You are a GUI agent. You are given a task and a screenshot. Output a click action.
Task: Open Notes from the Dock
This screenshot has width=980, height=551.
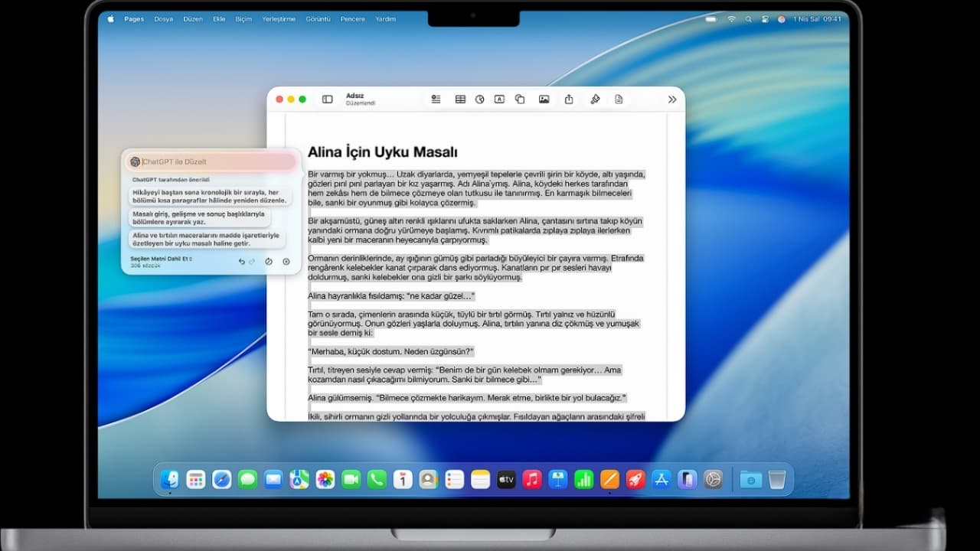pyautogui.click(x=481, y=479)
